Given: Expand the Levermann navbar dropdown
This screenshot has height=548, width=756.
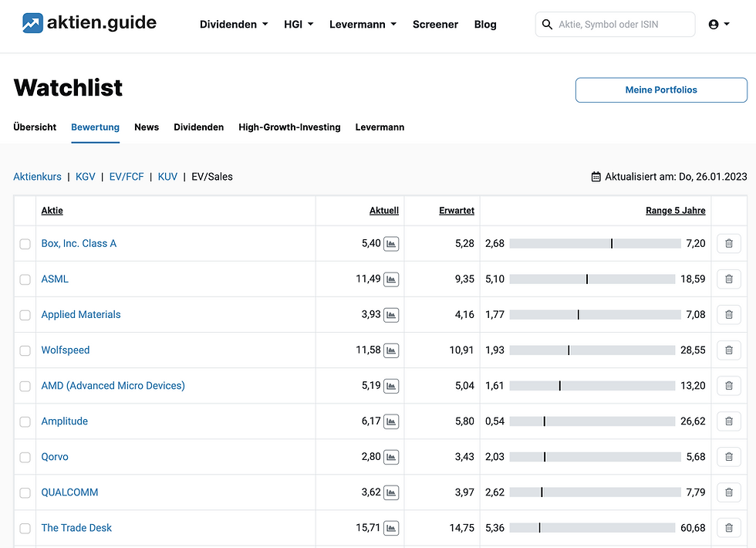Looking at the screenshot, I should (x=363, y=24).
